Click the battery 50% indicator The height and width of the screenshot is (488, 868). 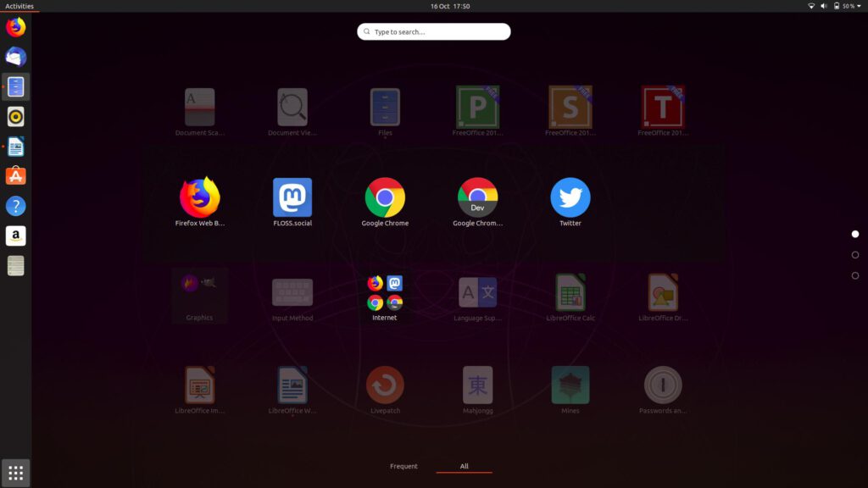[x=844, y=6]
